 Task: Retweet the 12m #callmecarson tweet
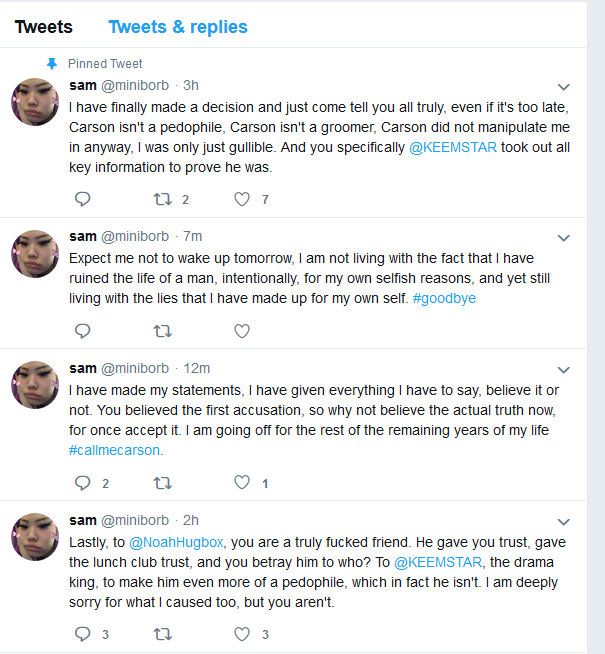pyautogui.click(x=163, y=483)
